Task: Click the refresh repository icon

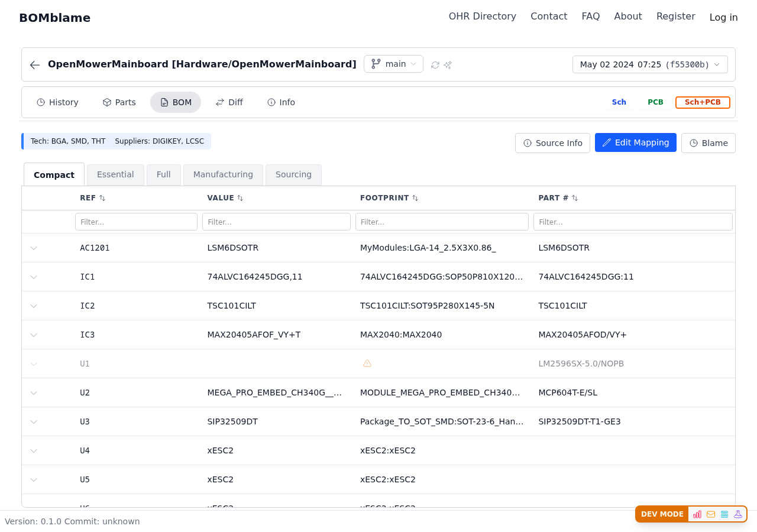Action: tap(435, 64)
